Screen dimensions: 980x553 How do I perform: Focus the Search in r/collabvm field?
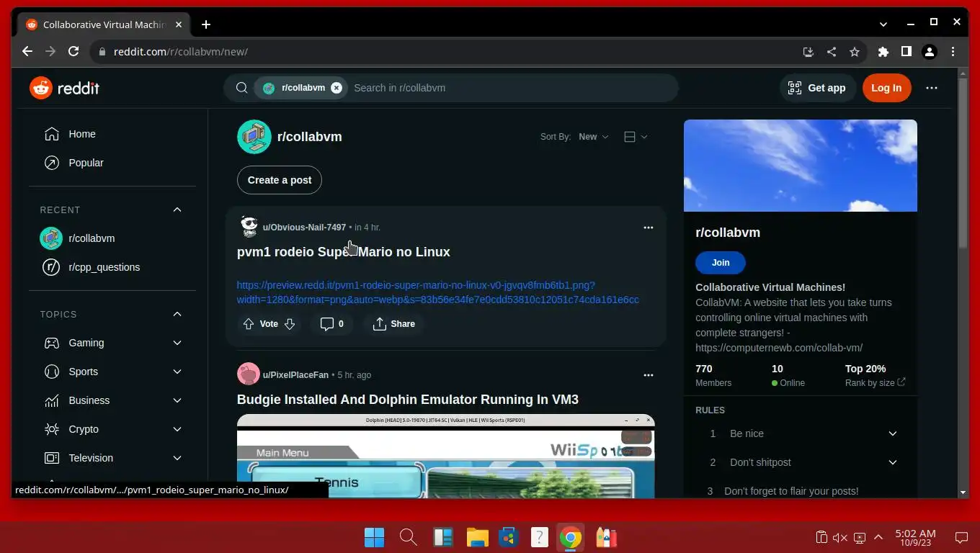coord(512,88)
